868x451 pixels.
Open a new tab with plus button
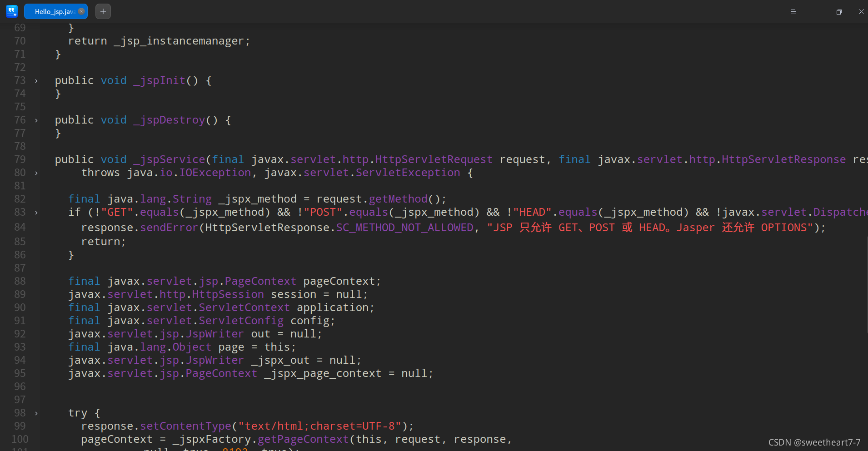pos(103,11)
